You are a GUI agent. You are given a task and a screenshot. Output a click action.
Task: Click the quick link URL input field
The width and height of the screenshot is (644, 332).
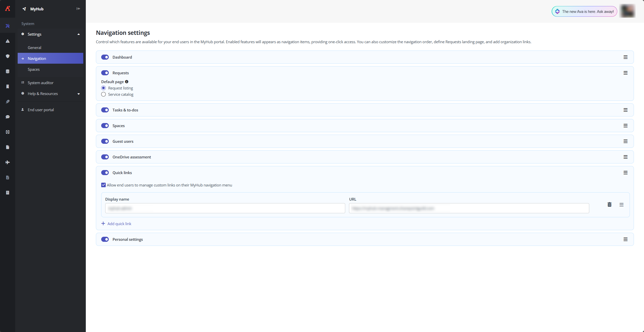(469, 208)
